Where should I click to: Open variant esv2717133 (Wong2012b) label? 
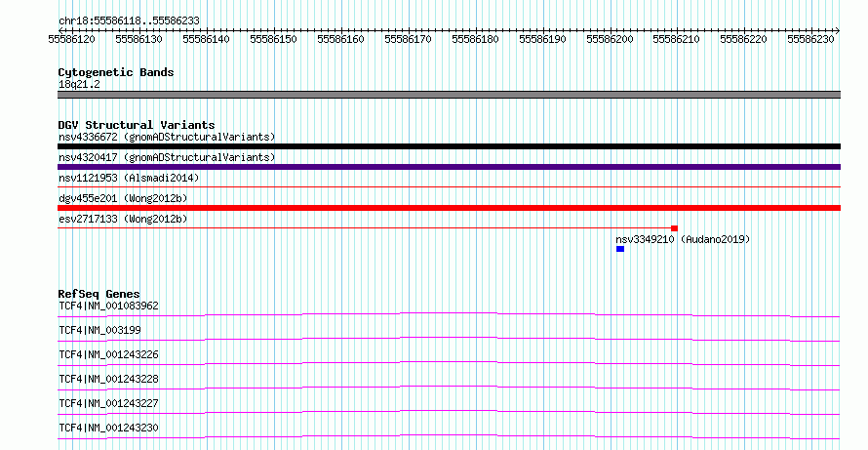click(123, 219)
